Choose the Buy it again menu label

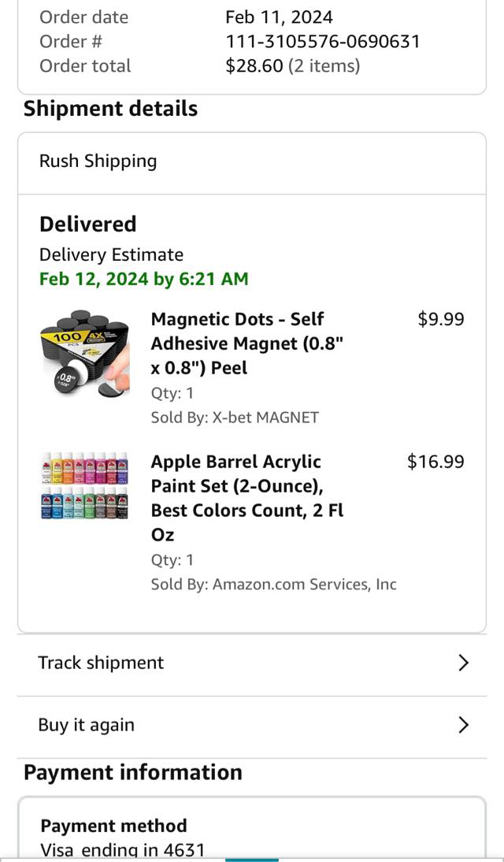click(86, 725)
